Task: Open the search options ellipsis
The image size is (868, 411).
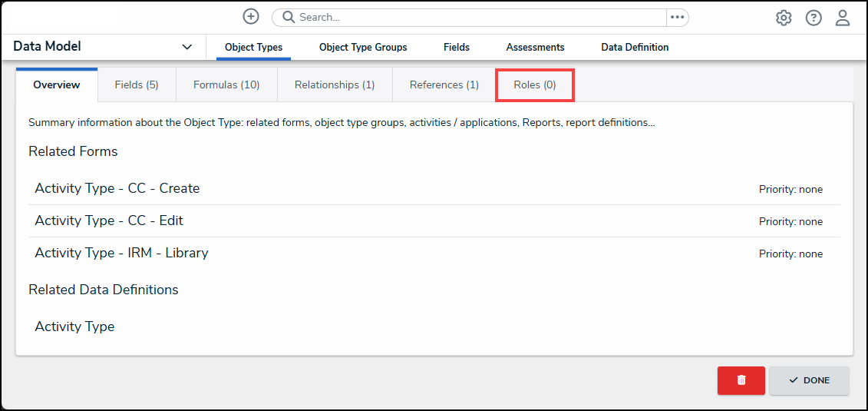Action: click(x=677, y=17)
